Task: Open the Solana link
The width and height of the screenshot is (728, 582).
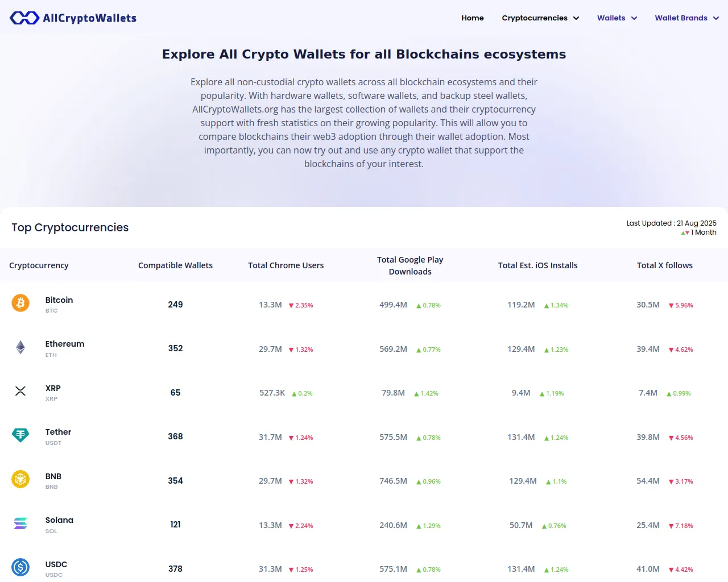Action: [x=59, y=520]
